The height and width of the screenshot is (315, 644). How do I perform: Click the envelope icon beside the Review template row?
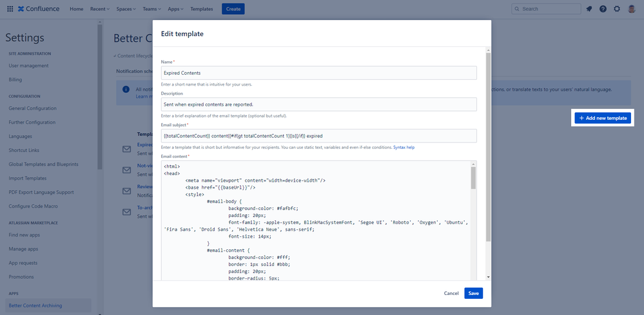(127, 191)
